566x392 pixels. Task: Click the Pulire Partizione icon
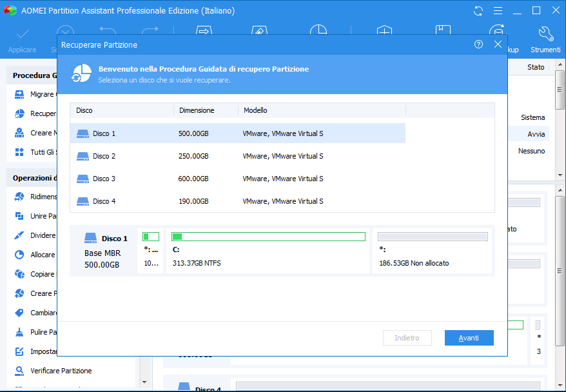19,332
